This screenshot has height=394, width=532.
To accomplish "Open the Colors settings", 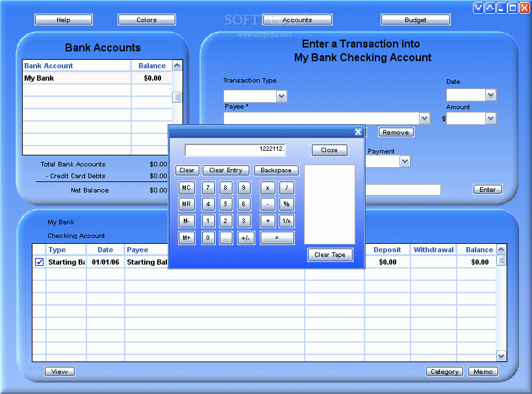I will click(147, 20).
